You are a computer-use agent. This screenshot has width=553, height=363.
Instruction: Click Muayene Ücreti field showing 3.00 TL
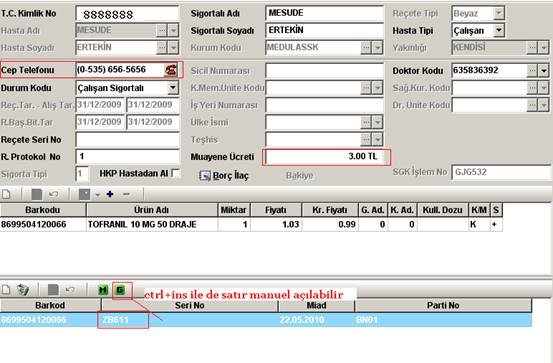[x=325, y=157]
